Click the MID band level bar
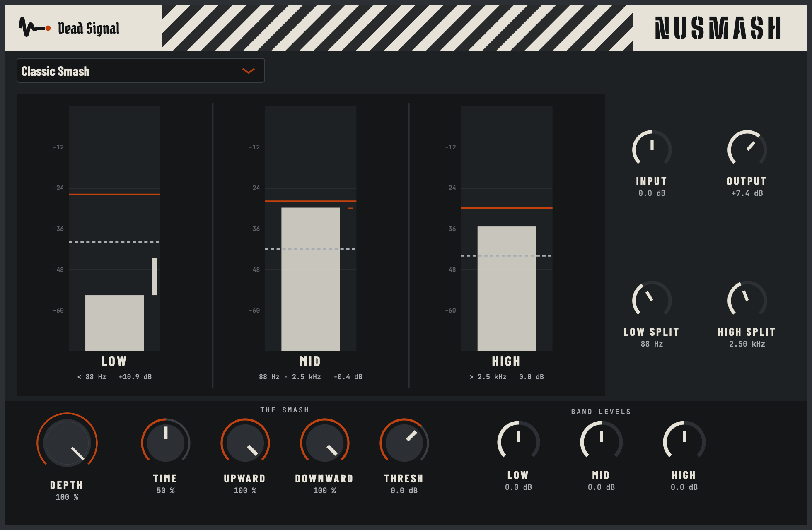Viewport: 812px width, 530px height. pyautogui.click(x=310, y=279)
